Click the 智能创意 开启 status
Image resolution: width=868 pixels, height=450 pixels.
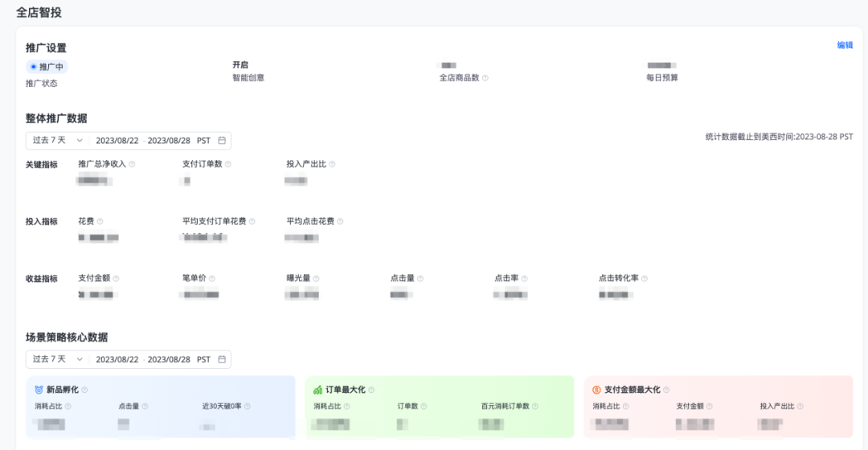click(240, 65)
